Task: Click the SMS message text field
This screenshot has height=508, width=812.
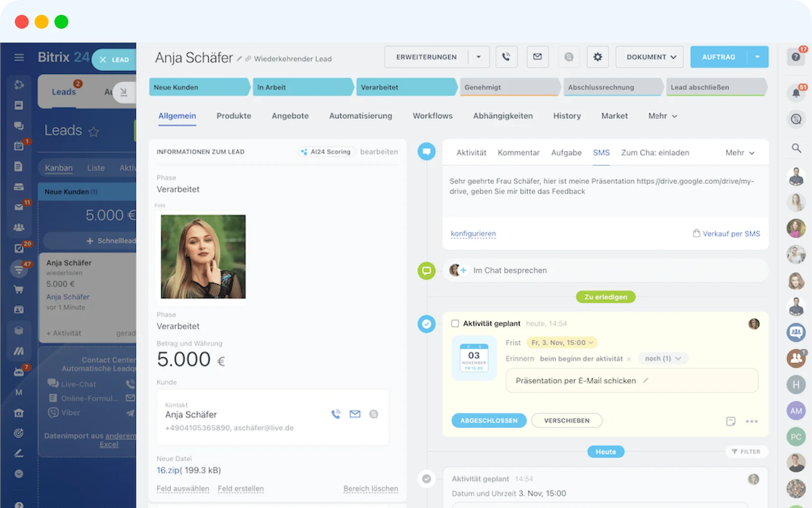Action: [x=605, y=192]
